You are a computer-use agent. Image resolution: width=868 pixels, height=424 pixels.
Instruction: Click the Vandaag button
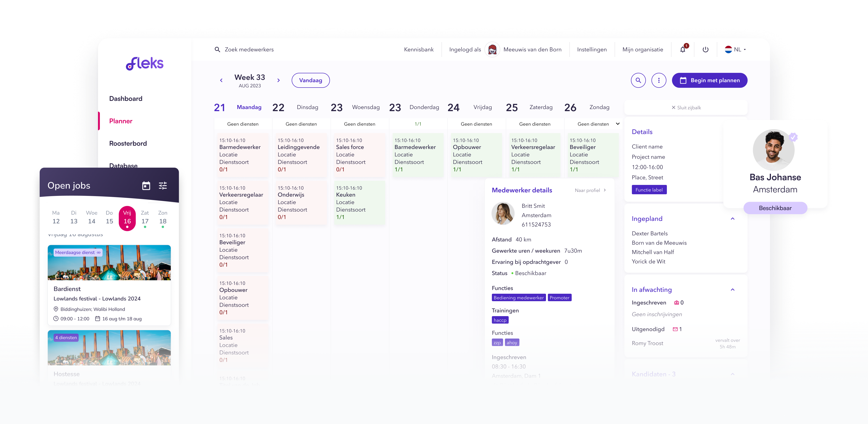(x=311, y=80)
